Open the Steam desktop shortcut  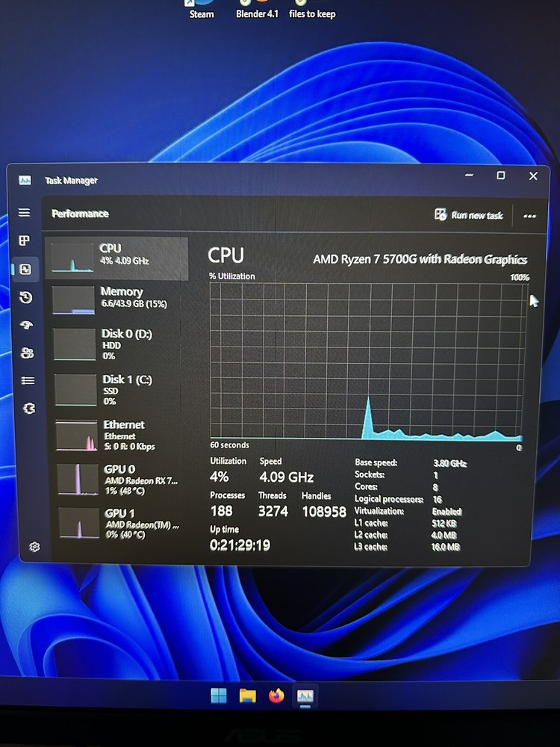tap(202, 10)
